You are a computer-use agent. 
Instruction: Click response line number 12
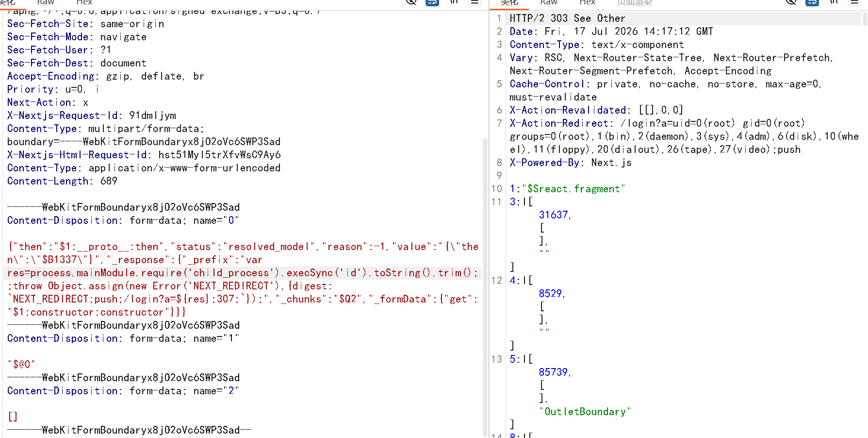(x=496, y=281)
